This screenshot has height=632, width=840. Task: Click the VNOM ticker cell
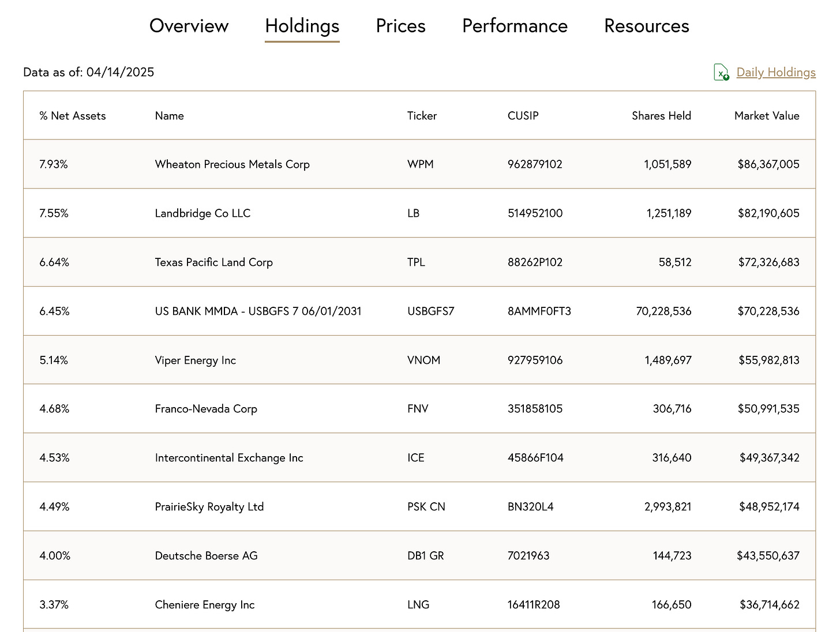click(x=423, y=360)
